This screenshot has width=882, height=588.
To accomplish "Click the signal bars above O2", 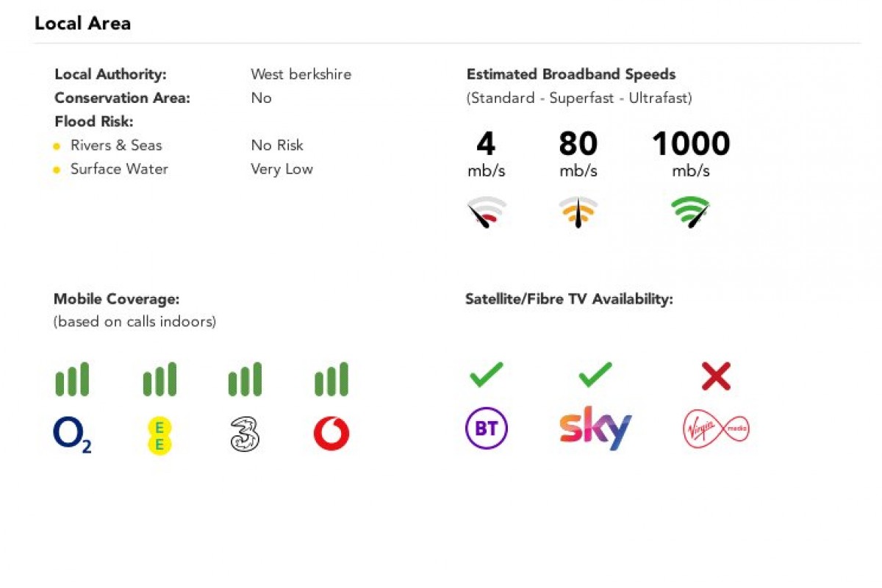I will click(72, 379).
